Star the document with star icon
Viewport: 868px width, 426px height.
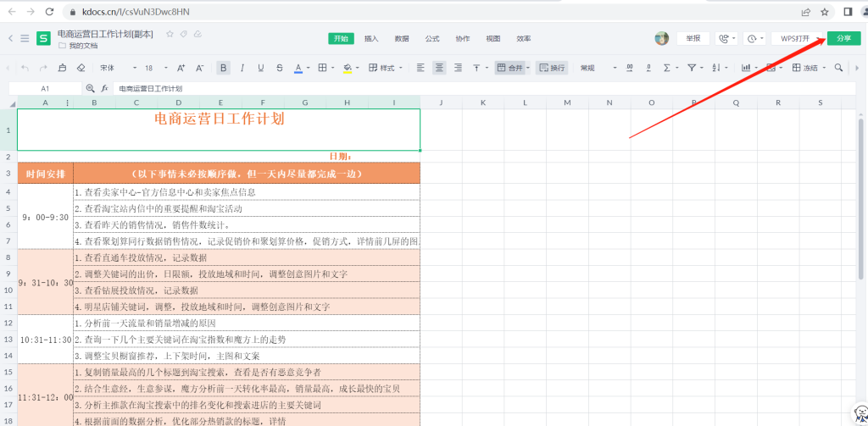click(x=170, y=34)
